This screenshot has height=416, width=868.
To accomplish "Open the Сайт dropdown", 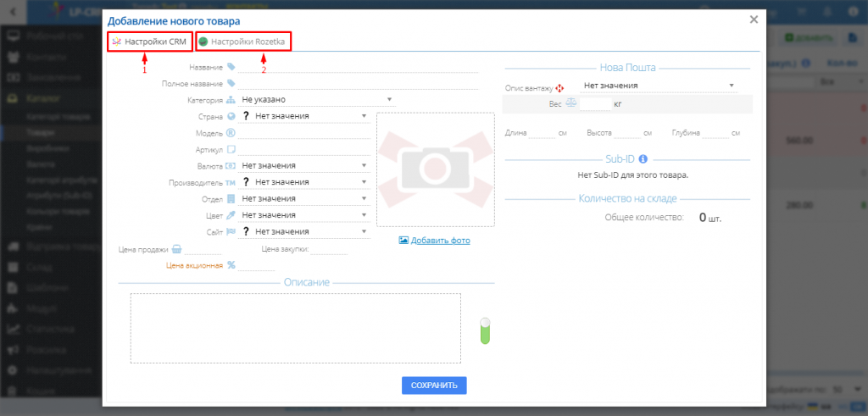I will [304, 231].
